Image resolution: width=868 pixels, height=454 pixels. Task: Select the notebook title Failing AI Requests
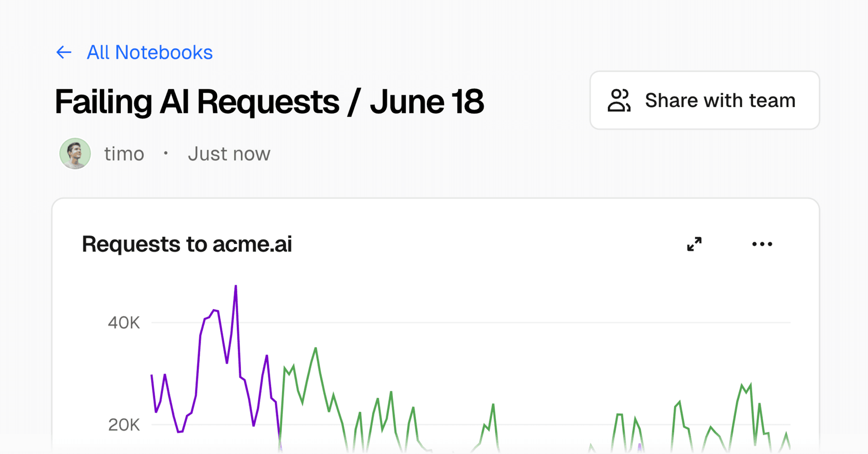pos(269,102)
